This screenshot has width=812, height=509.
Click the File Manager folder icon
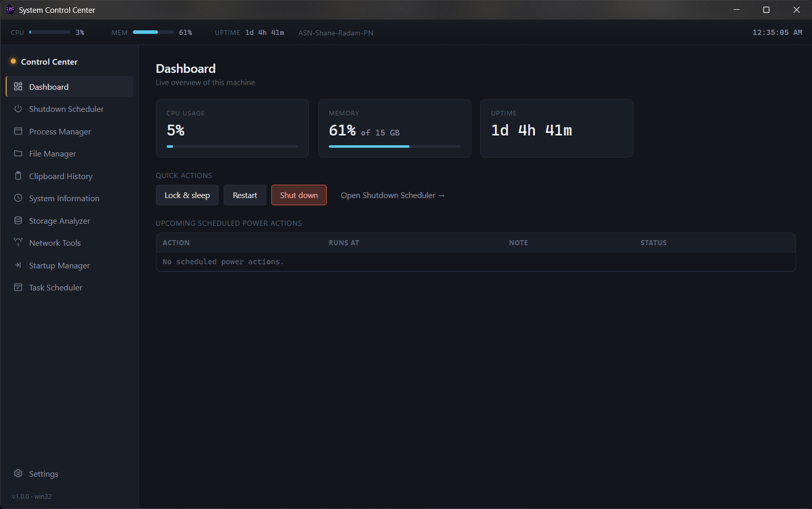tap(18, 153)
